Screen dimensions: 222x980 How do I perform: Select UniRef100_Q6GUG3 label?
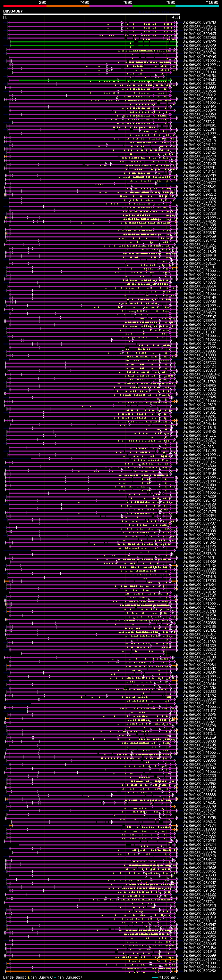(x=199, y=691)
